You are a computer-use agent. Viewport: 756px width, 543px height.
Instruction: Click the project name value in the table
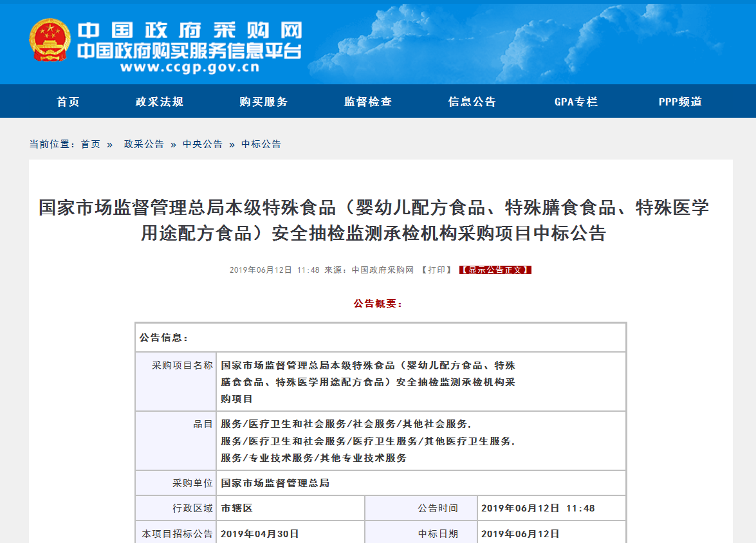[368, 382]
